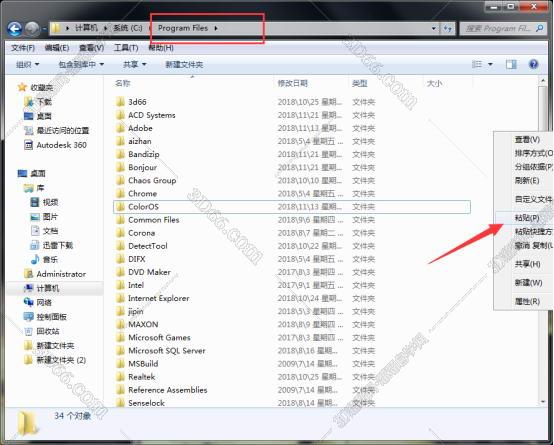Click the 迅雷下载 icon in sidebar
The width and height of the screenshot is (554, 445).
pyautogui.click(x=35, y=245)
